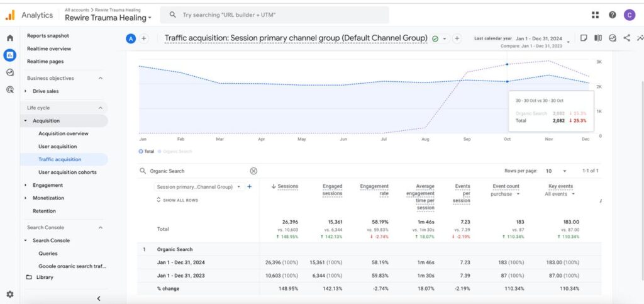Click the Organic Search row label
This screenshot has height=304, width=644.
click(175, 249)
